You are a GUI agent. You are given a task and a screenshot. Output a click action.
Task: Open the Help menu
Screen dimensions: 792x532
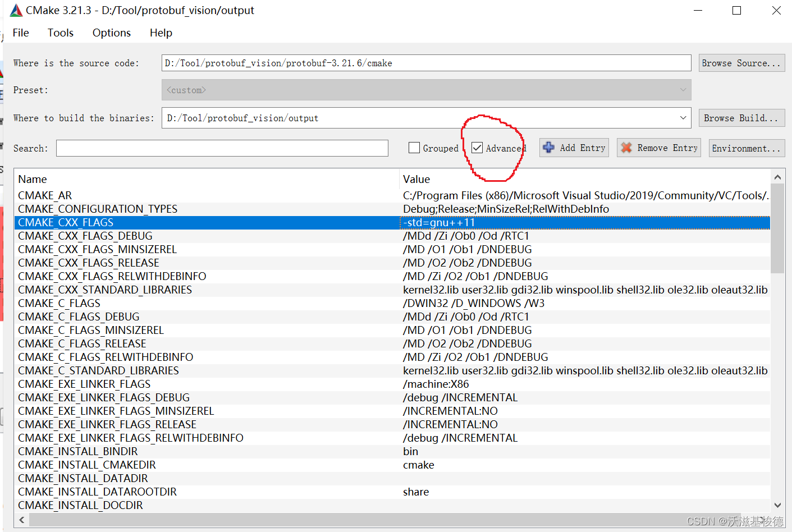[x=161, y=33]
